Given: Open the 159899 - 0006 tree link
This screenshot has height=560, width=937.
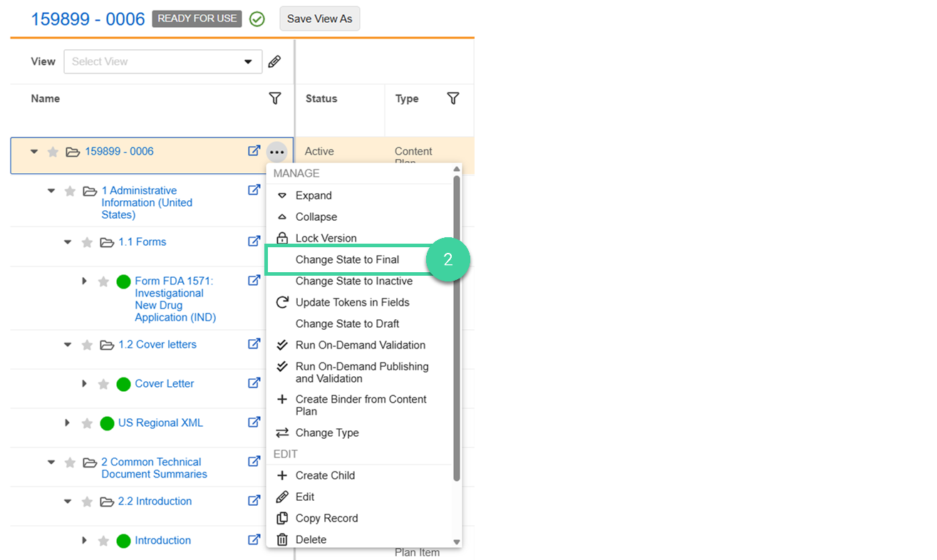Looking at the screenshot, I should point(119,151).
